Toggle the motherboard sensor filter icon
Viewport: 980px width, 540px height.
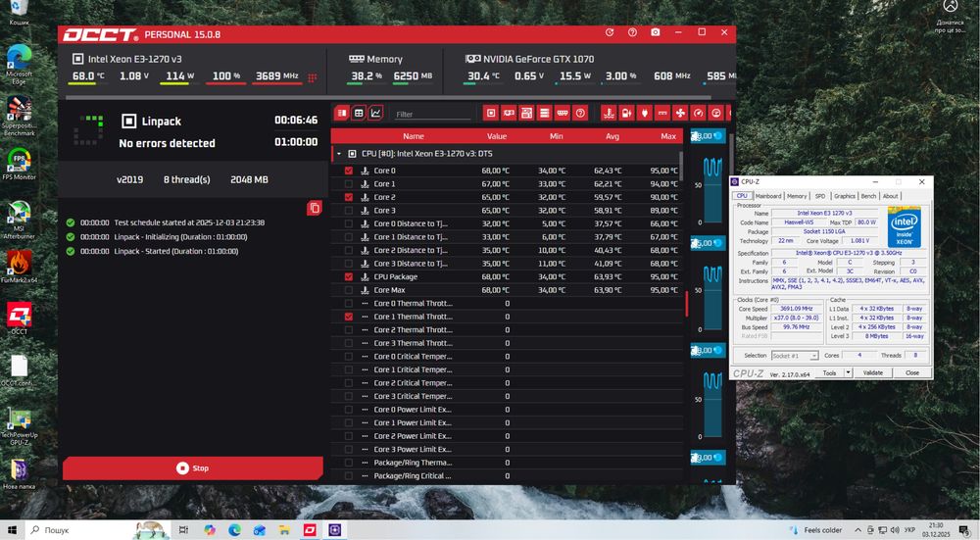coord(527,113)
